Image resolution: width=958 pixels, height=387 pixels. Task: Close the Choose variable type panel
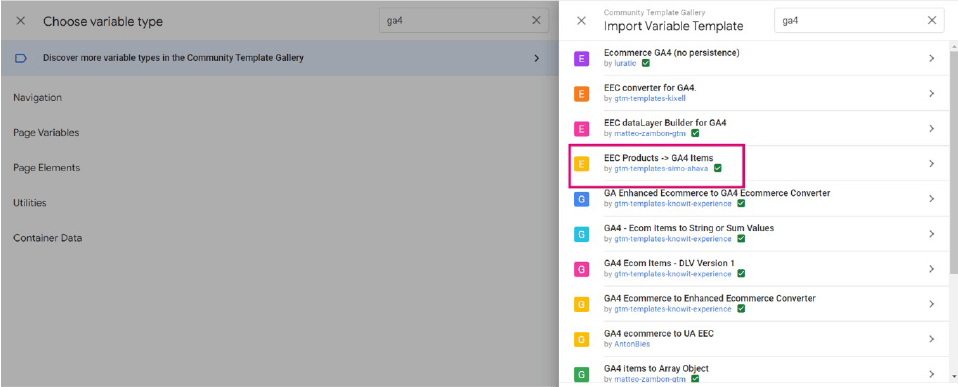tap(21, 21)
